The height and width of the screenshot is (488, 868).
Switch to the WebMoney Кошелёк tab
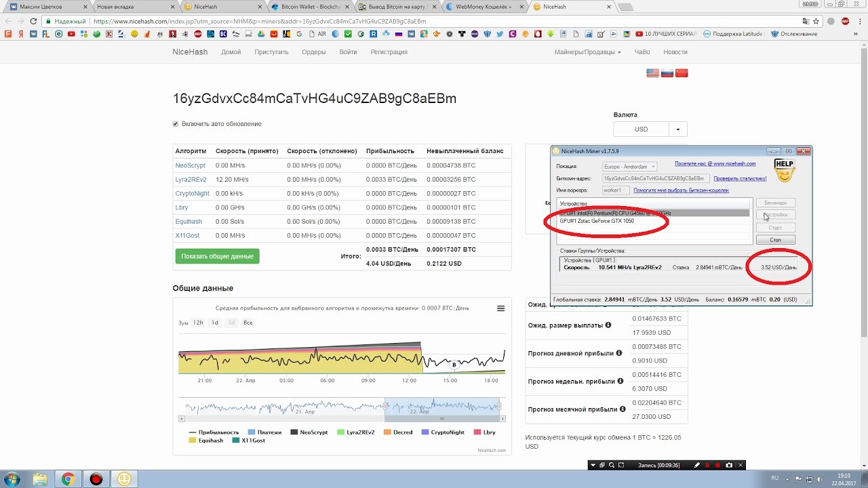[x=485, y=7]
